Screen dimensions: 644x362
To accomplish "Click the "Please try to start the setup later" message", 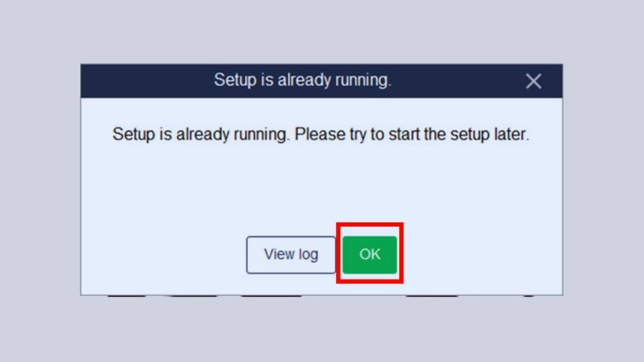I will click(x=412, y=134).
